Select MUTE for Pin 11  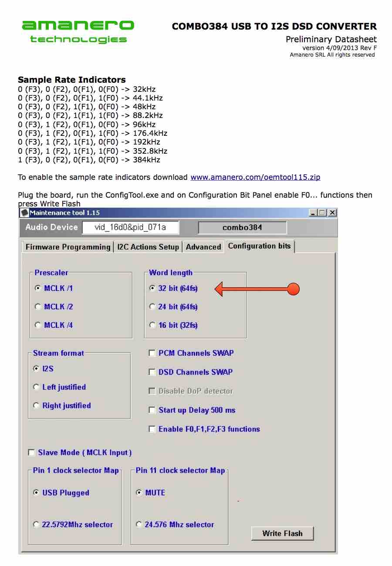click(x=151, y=492)
